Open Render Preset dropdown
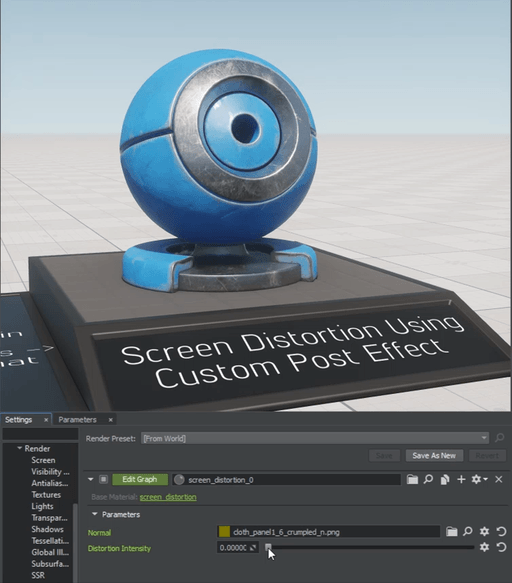The width and height of the screenshot is (512, 583). click(x=315, y=438)
